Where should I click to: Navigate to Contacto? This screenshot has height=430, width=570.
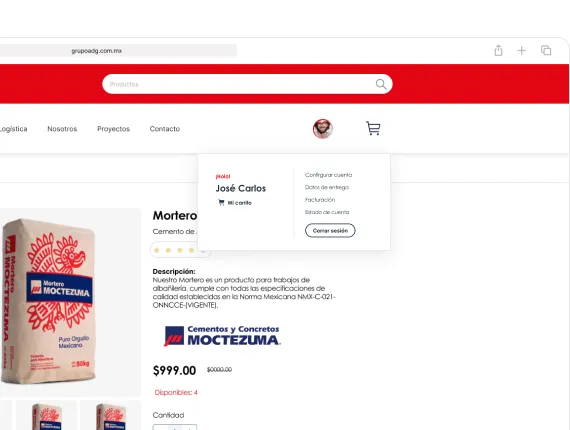coord(165,129)
